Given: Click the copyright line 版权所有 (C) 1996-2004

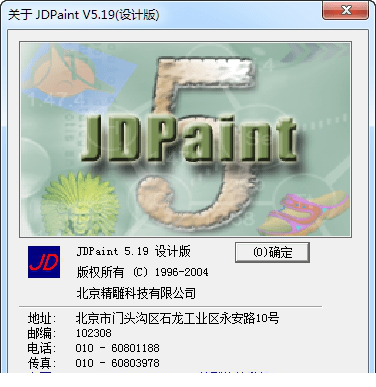Looking at the screenshot, I should tap(142, 272).
